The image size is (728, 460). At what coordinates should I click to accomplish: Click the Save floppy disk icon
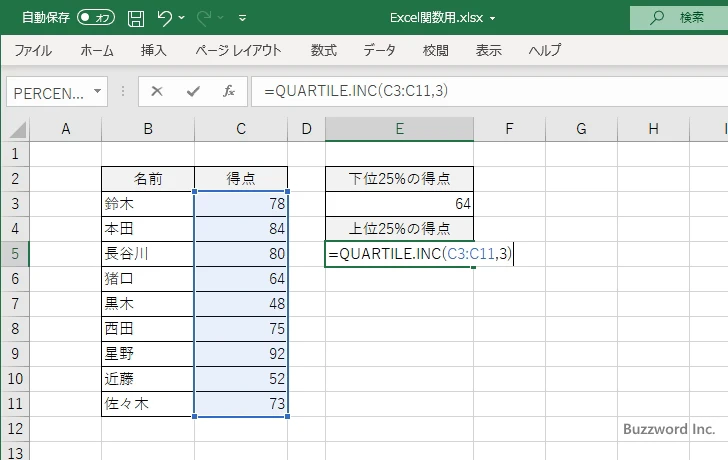[136, 18]
